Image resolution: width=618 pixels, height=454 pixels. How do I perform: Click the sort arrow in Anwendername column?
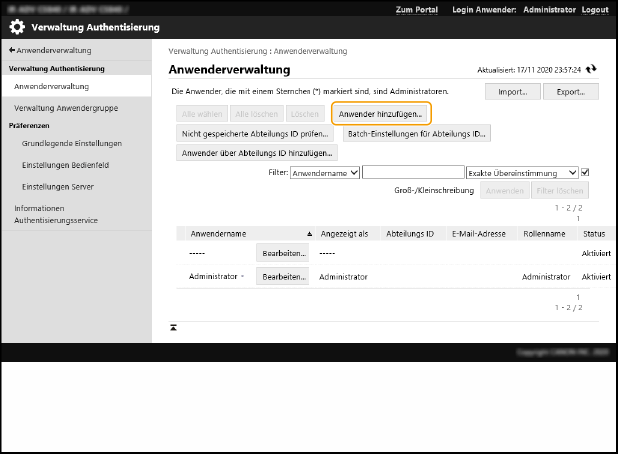[311, 233]
